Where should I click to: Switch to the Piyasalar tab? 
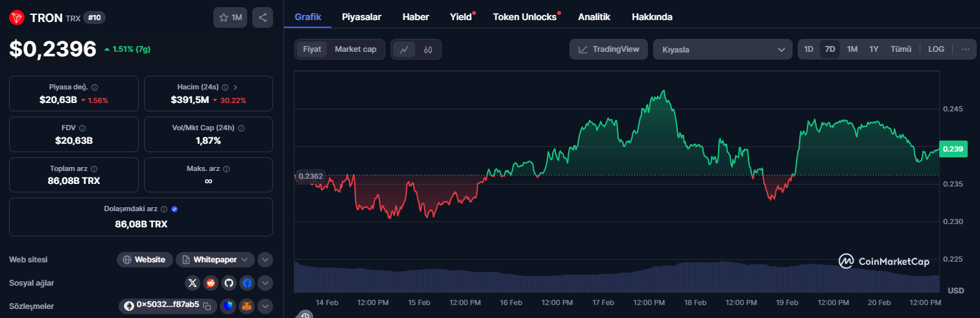point(361,17)
